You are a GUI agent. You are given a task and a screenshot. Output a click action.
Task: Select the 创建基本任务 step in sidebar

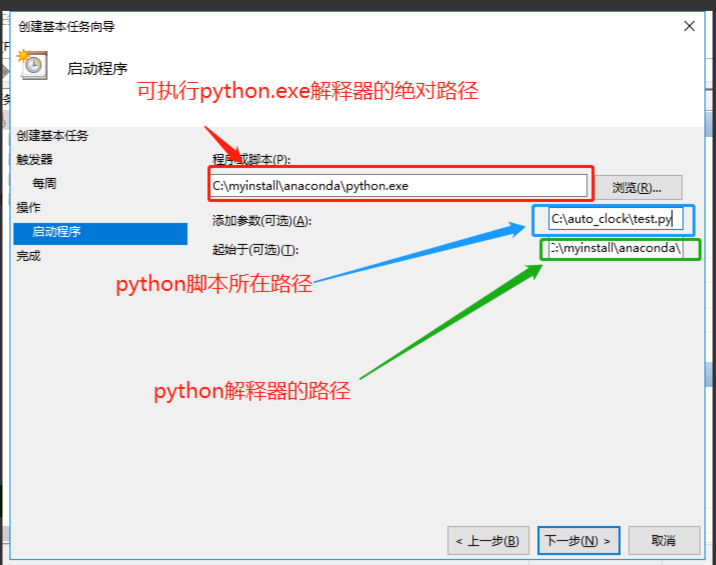[x=52, y=136]
